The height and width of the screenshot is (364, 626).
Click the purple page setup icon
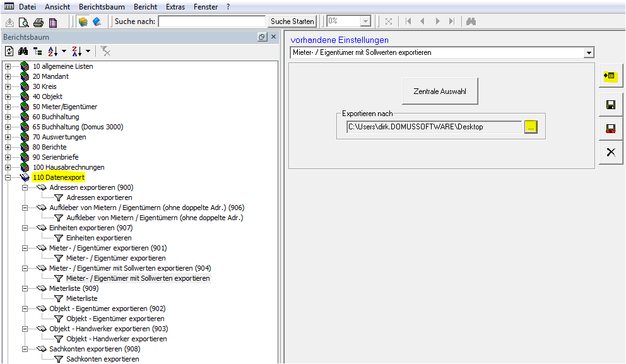click(53, 22)
